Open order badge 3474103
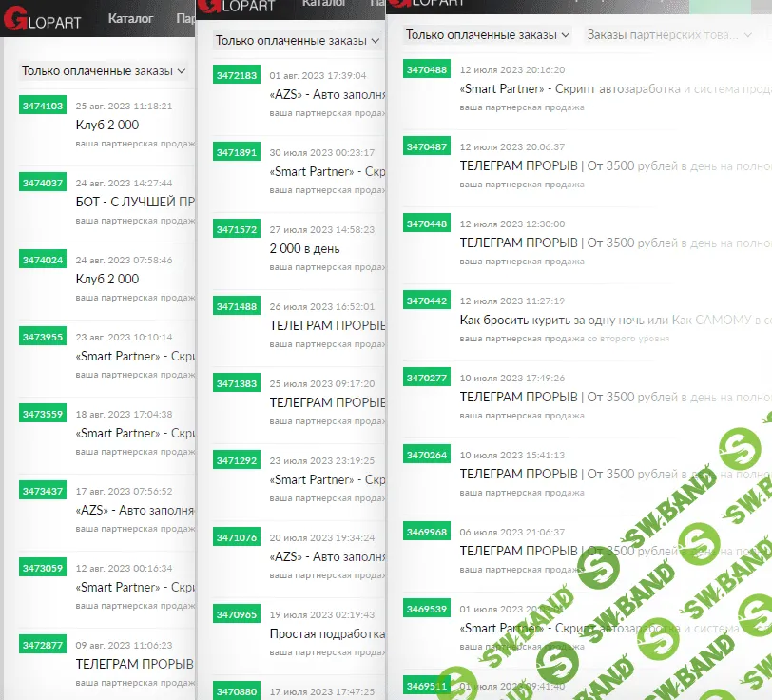Viewport: 772px width, 700px height. pyautogui.click(x=43, y=106)
